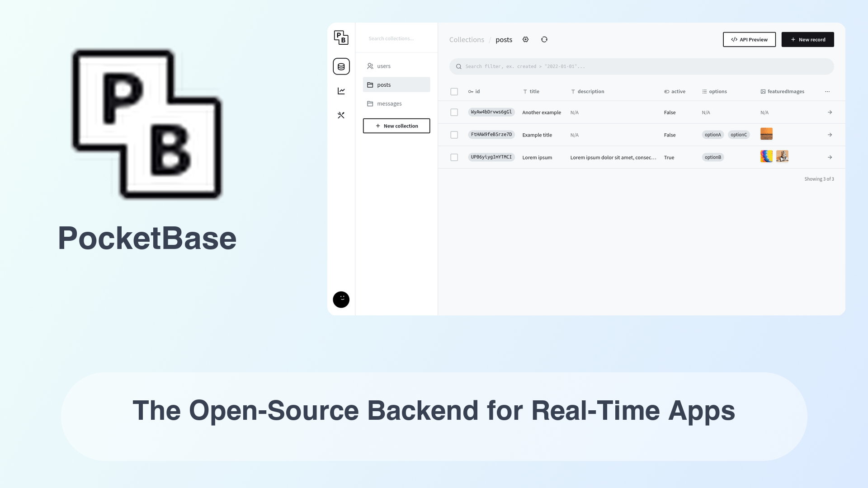
Task: Toggle checkbox for Another example record
Action: [454, 112]
